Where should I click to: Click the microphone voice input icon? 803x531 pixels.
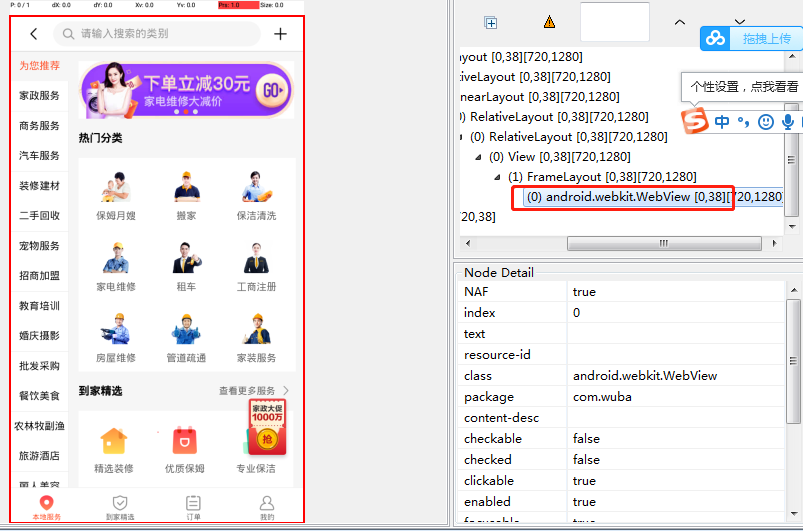click(788, 121)
